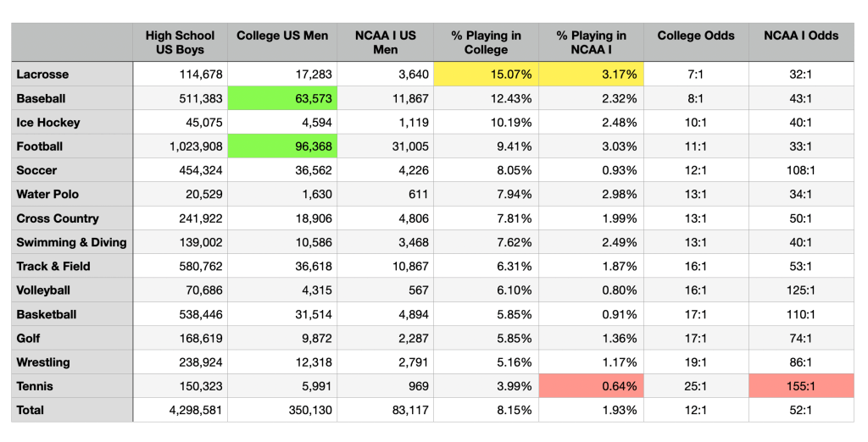Click the Ice Hockey row header

coord(72,123)
